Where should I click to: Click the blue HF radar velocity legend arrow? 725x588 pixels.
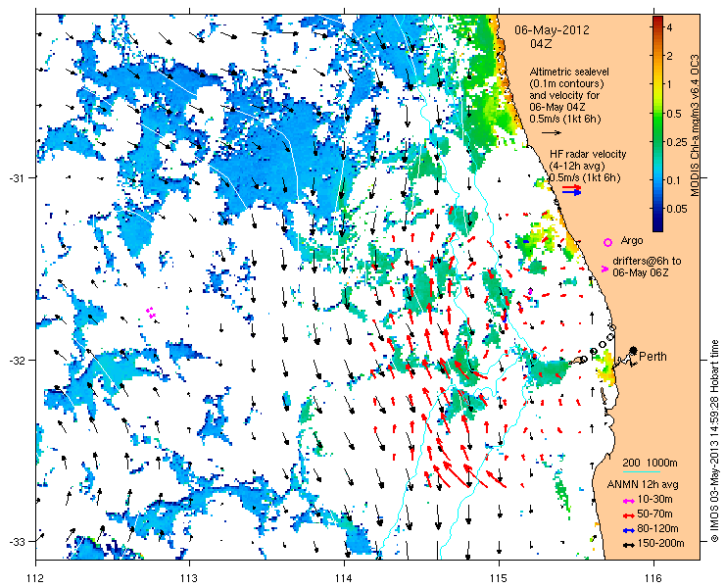[572, 193]
